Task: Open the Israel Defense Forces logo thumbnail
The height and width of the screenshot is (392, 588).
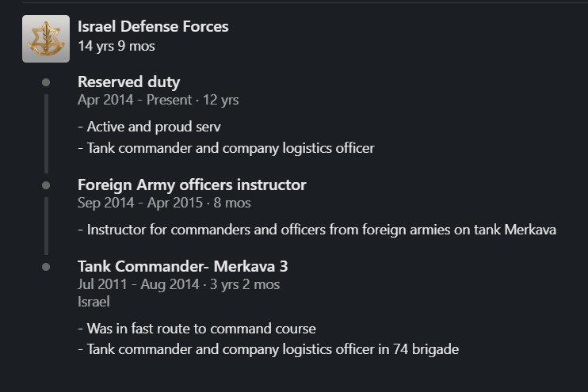Action: click(46, 39)
